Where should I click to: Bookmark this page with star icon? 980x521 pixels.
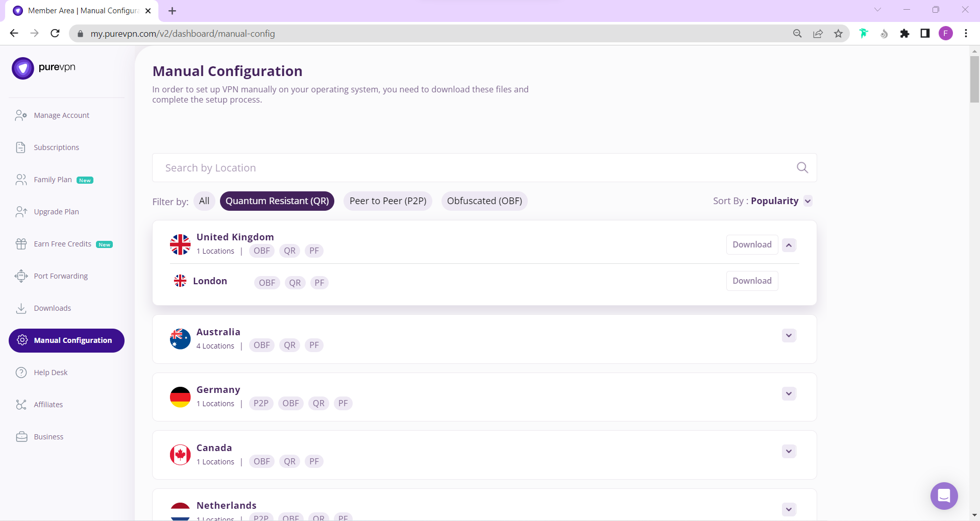pos(838,34)
